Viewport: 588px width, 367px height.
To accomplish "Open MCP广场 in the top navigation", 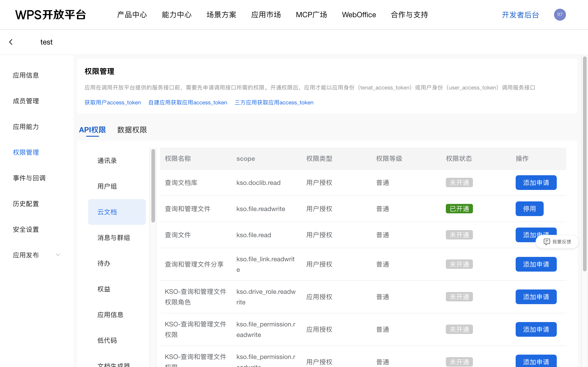I will pyautogui.click(x=311, y=14).
